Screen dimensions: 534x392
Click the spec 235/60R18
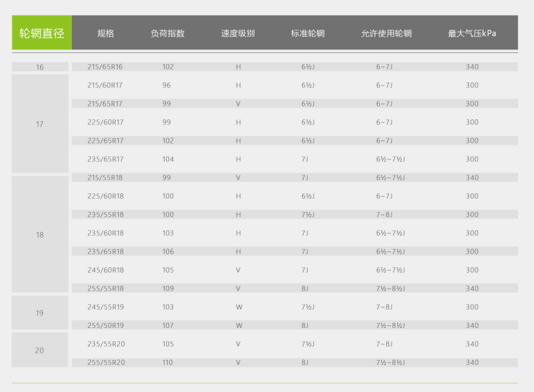(105, 233)
